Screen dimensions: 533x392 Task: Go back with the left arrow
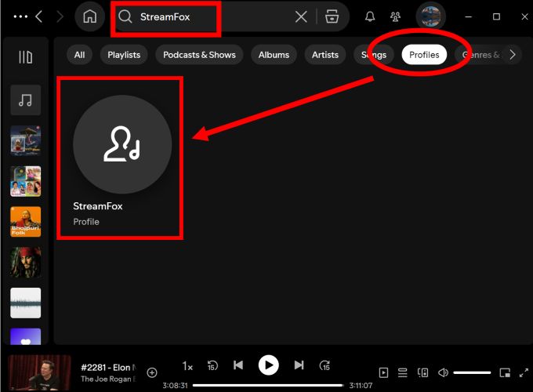tap(39, 16)
